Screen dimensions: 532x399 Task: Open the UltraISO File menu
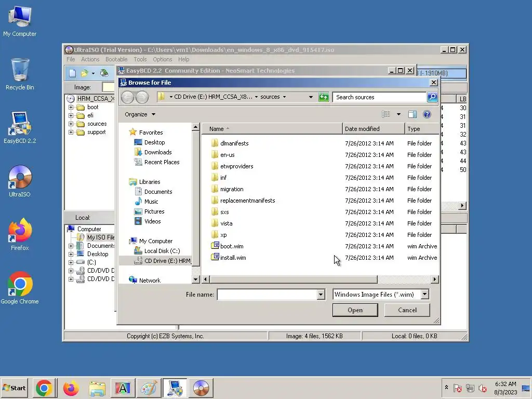tap(71, 59)
